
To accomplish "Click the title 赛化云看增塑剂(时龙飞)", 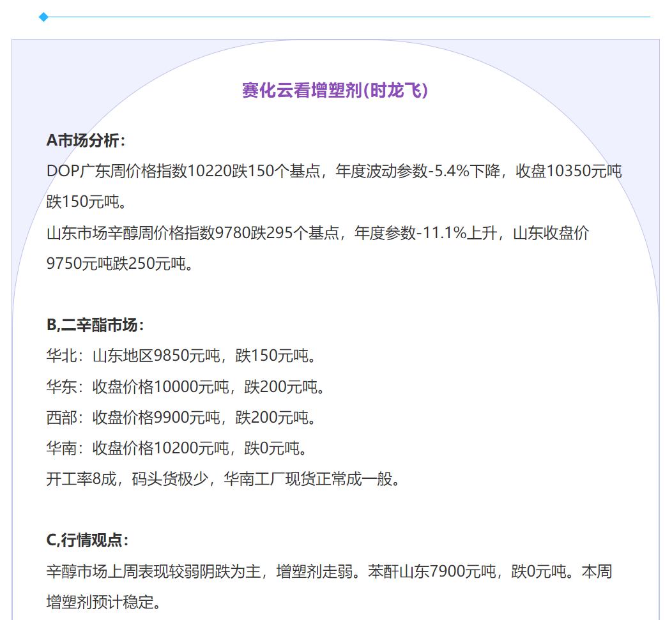I will tap(335, 91).
